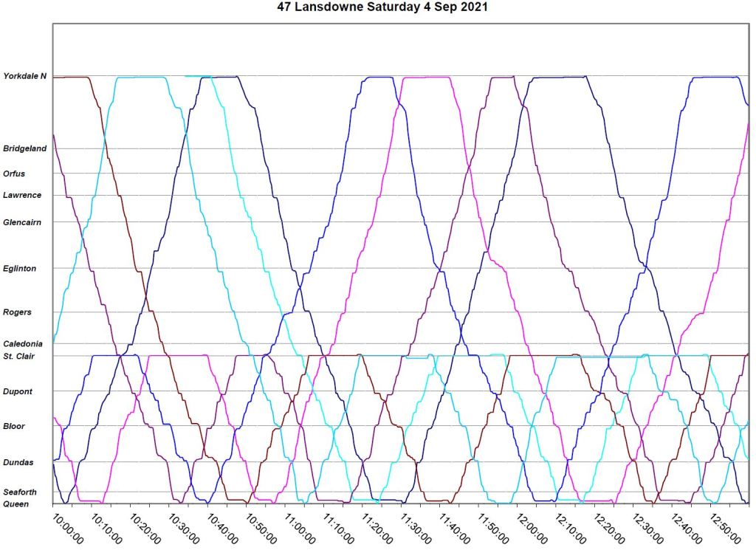Select the Bloor stop label
756x553 pixels.
(14, 426)
